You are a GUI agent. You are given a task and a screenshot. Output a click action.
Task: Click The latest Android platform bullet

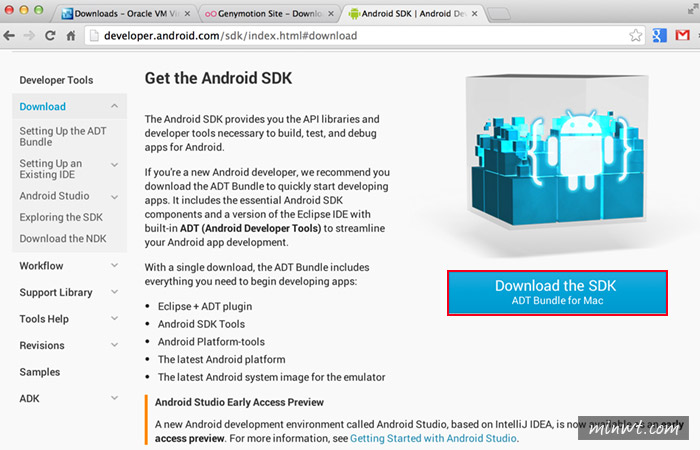click(x=221, y=359)
